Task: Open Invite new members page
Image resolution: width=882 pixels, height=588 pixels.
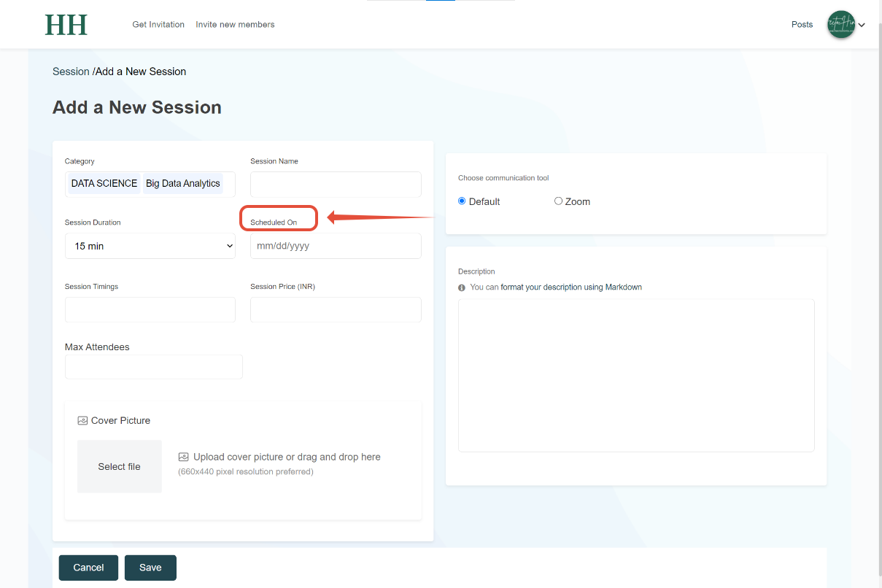Action: coord(235,25)
